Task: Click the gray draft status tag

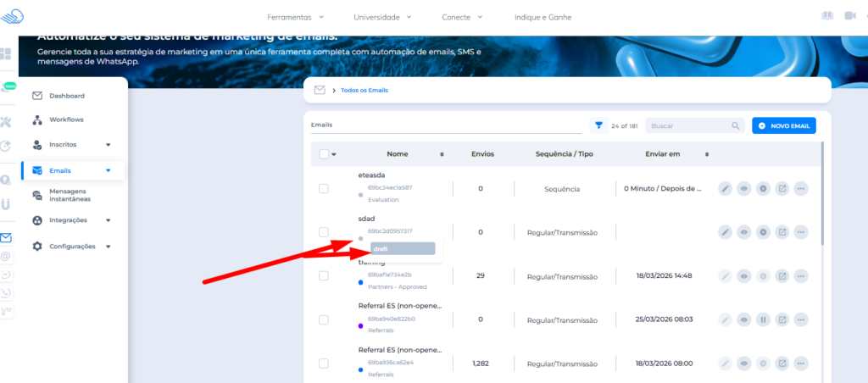Action: [403, 248]
